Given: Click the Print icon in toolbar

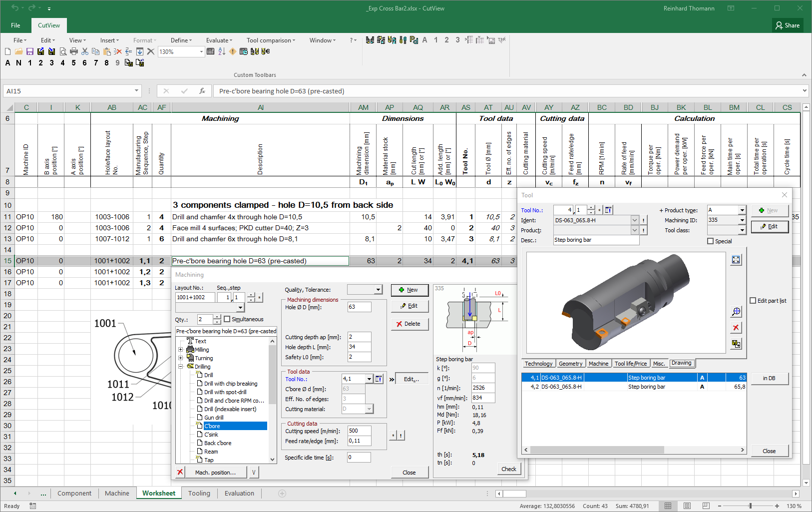Looking at the screenshot, I should 74,51.
